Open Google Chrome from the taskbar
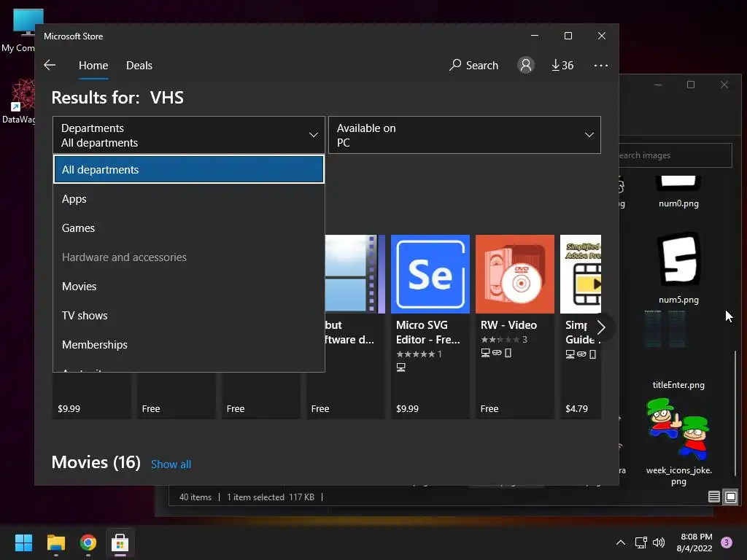This screenshot has width=747, height=560. 88,542
